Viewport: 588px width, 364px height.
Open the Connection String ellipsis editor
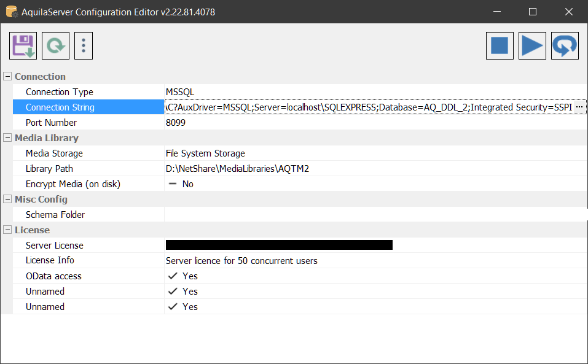pyautogui.click(x=579, y=107)
